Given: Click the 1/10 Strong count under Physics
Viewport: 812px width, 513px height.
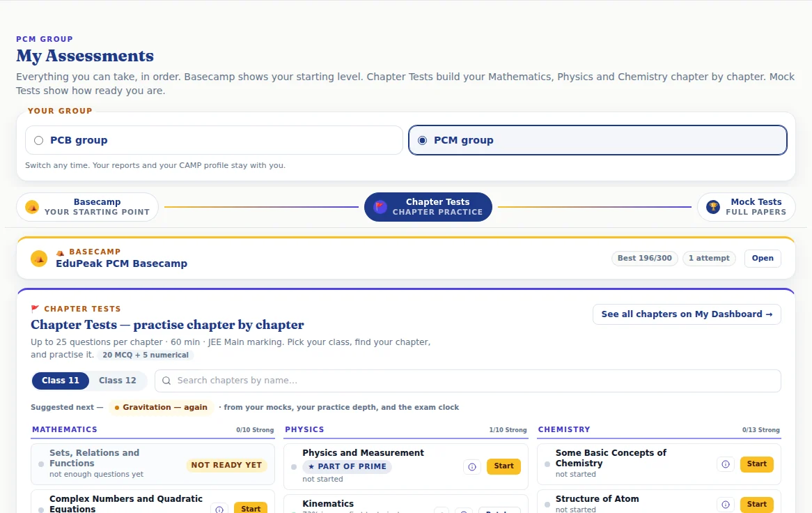Looking at the screenshot, I should pyautogui.click(x=508, y=430).
